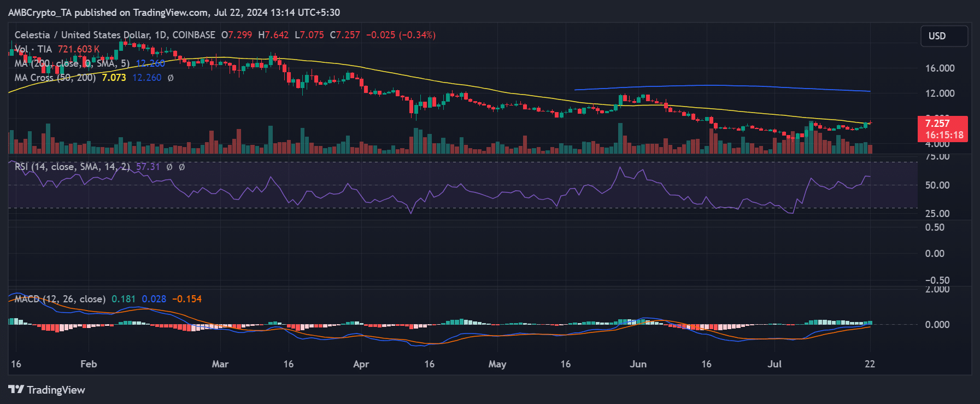Click the MACD axis label 0.000

937,325
